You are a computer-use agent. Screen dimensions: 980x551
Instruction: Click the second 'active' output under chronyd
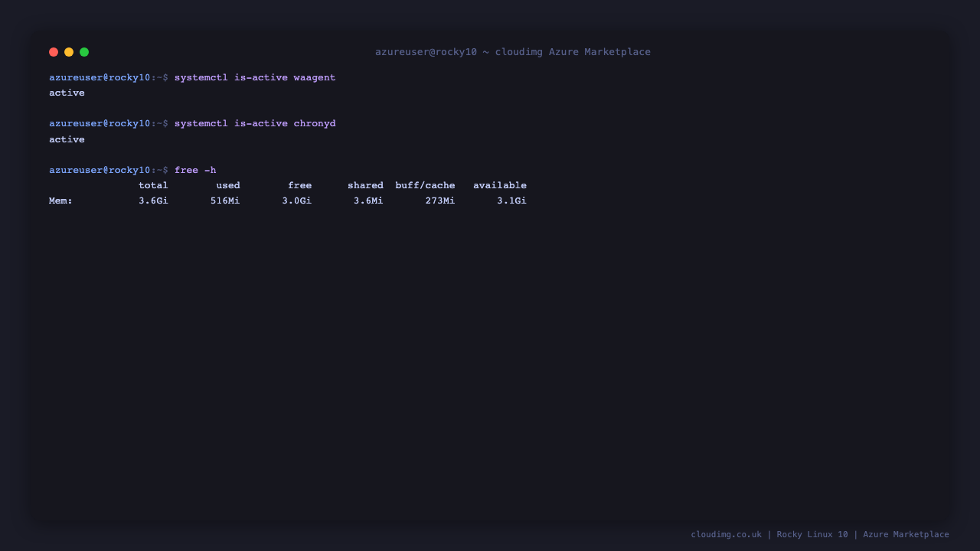pos(67,139)
